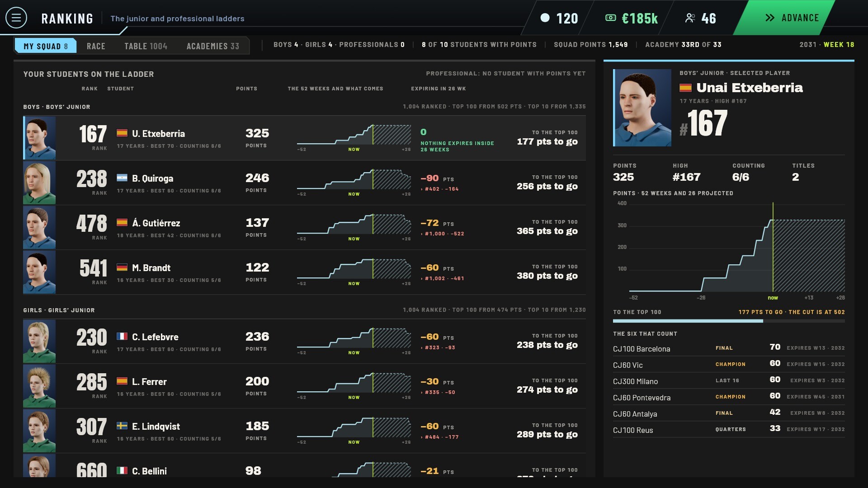Viewport: 868px width, 488px height.
Task: Advance to the next week
Action: point(785,18)
